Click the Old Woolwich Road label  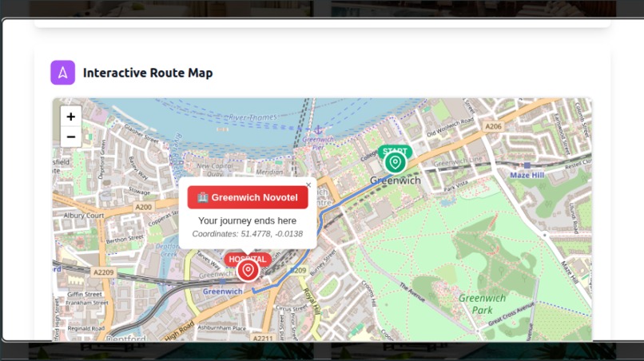[450, 128]
